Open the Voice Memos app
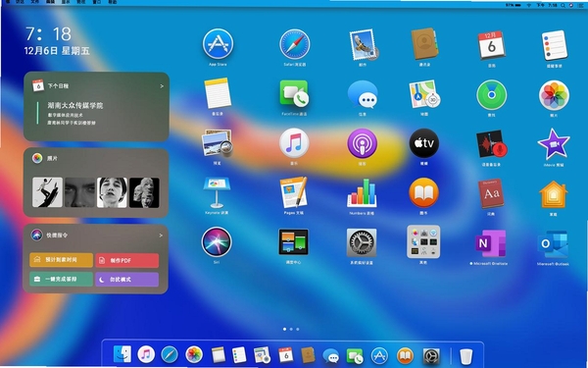588x368 pixels. pyautogui.click(x=491, y=144)
